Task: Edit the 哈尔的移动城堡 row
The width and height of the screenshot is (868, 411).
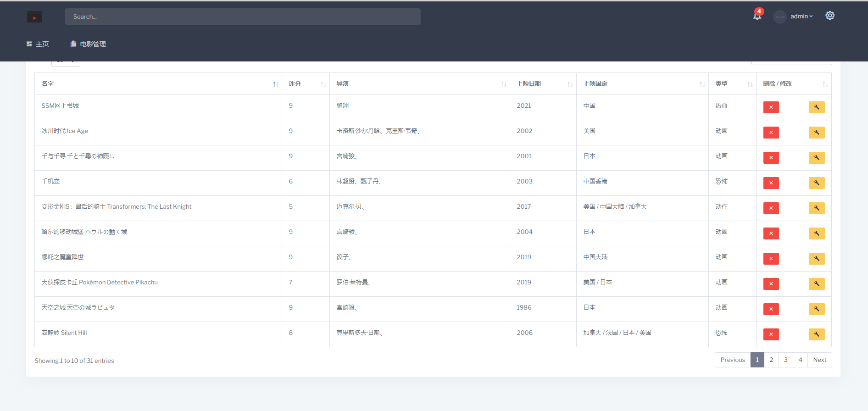Action: pos(817,233)
